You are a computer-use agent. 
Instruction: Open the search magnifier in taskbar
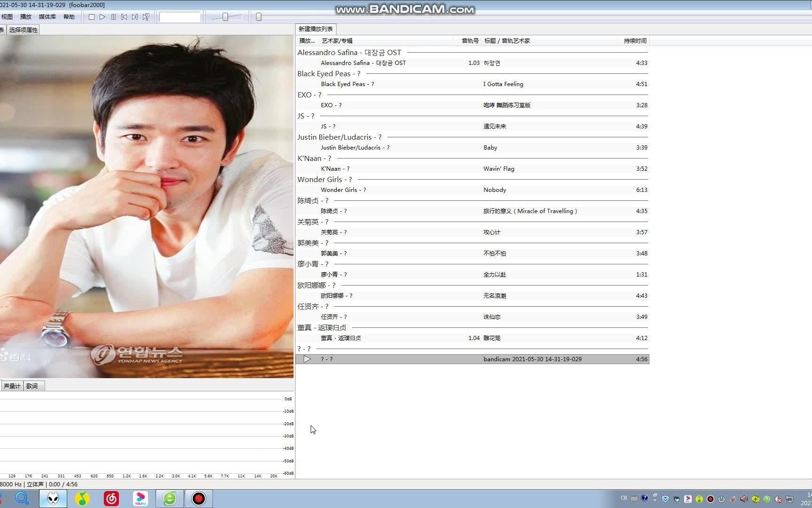click(x=22, y=499)
